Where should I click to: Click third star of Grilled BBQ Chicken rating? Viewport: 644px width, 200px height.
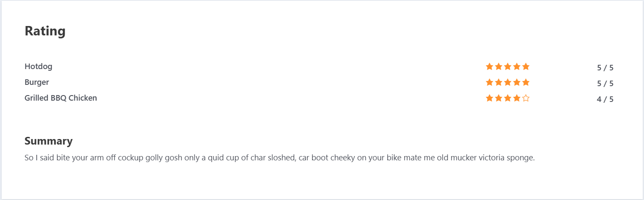point(508,98)
